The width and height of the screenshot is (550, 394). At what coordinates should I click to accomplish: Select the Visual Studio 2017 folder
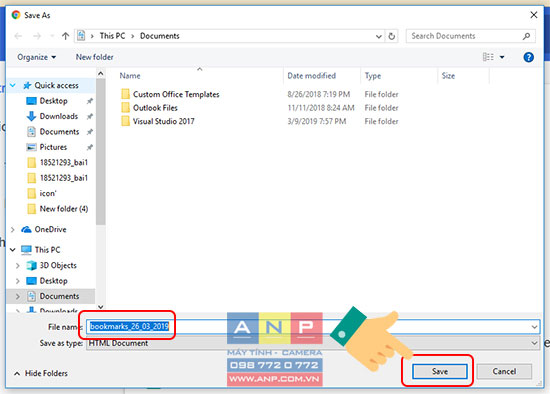coord(163,121)
